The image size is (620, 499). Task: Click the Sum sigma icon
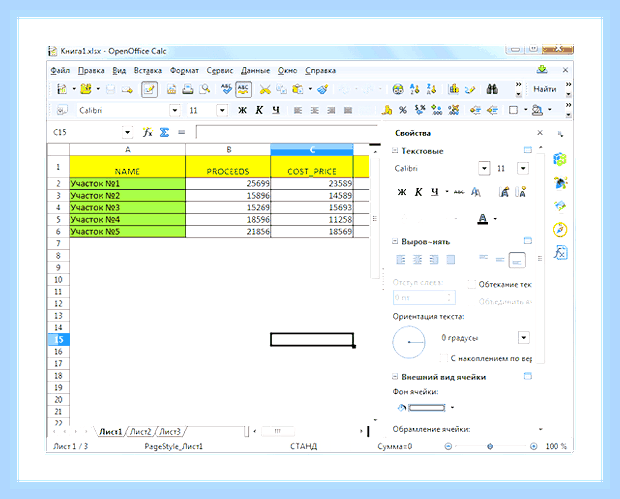point(164,132)
